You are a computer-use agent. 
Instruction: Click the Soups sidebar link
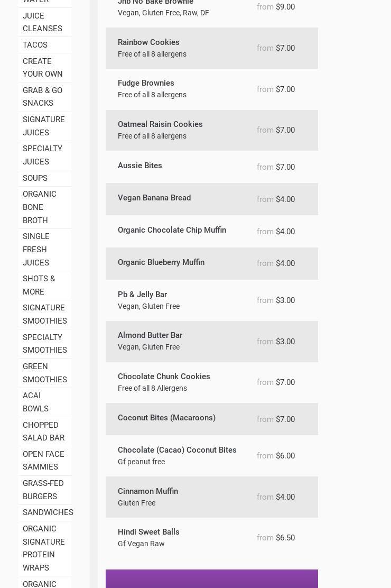pos(35,178)
